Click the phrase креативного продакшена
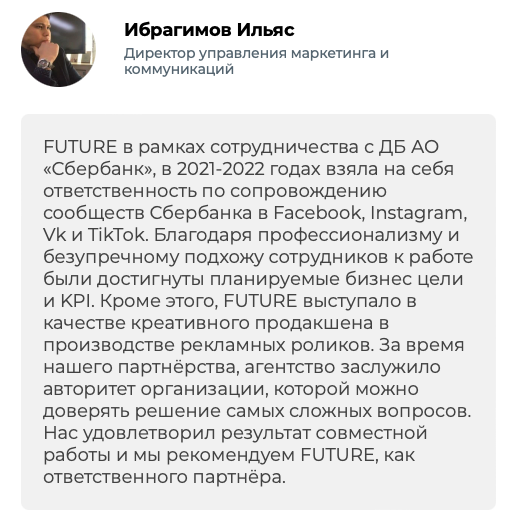518x518 pixels. 252,324
